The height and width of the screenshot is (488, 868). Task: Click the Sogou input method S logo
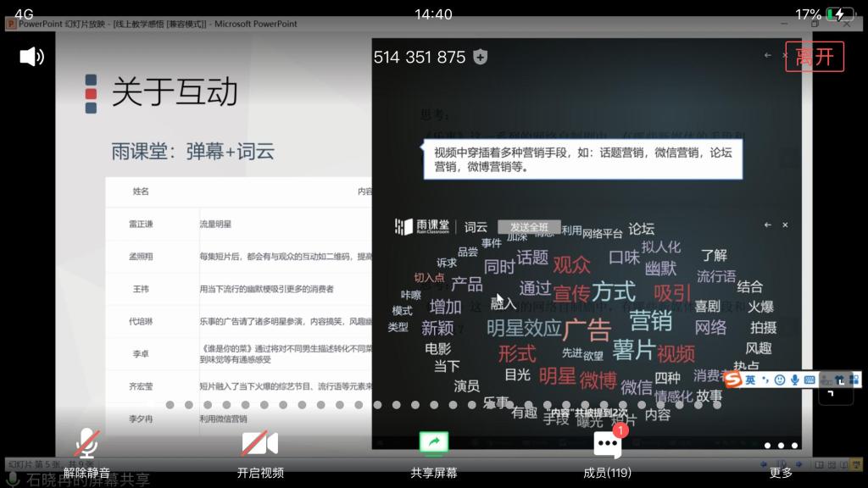[732, 380]
